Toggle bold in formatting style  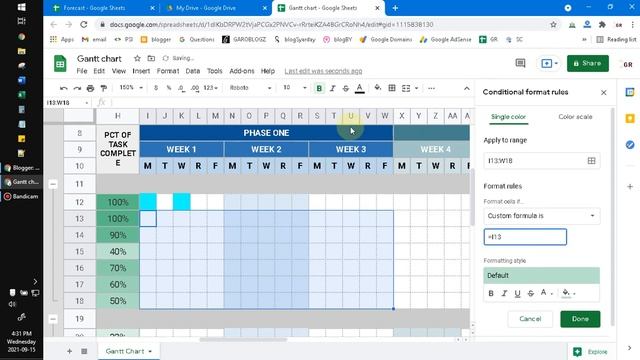coord(491,293)
